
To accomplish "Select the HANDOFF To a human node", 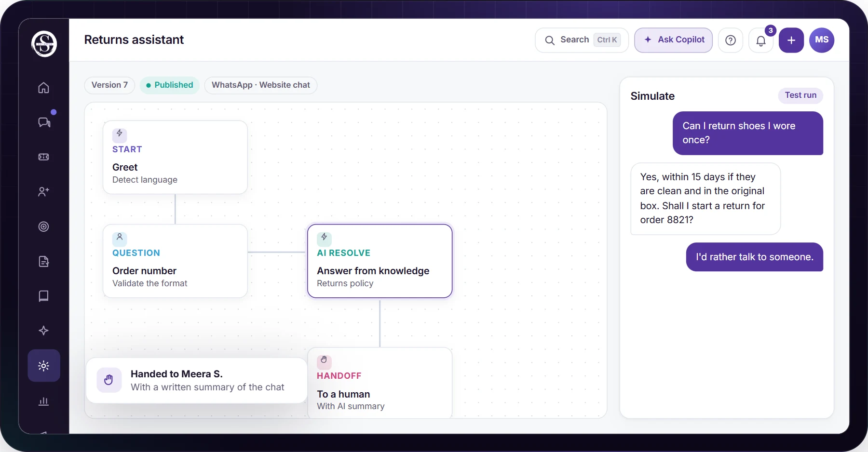I will click(x=380, y=383).
